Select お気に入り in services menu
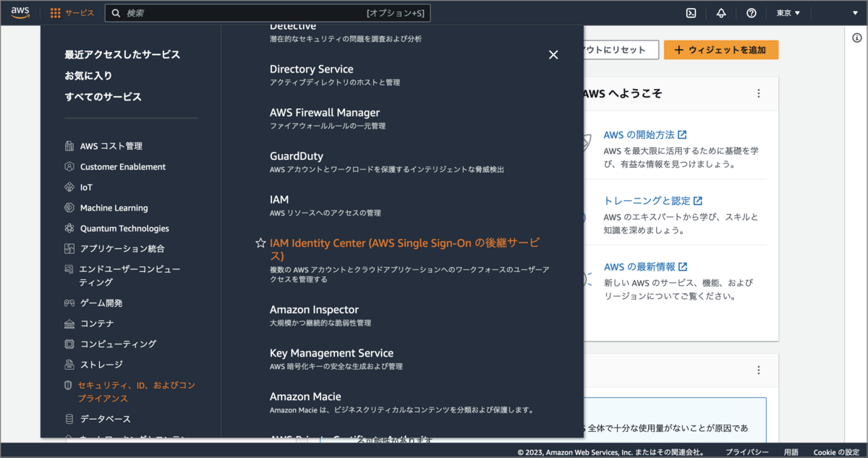The height and width of the screenshot is (458, 868). (x=88, y=75)
